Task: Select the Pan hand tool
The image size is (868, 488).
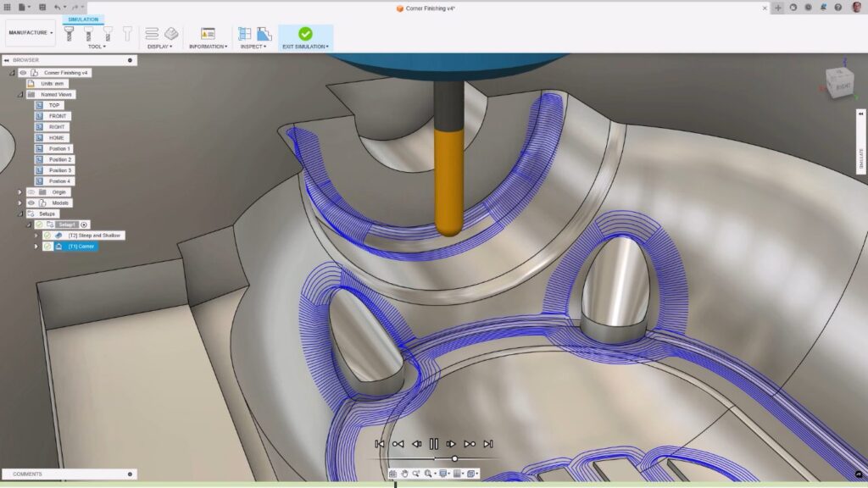Action: [404, 474]
